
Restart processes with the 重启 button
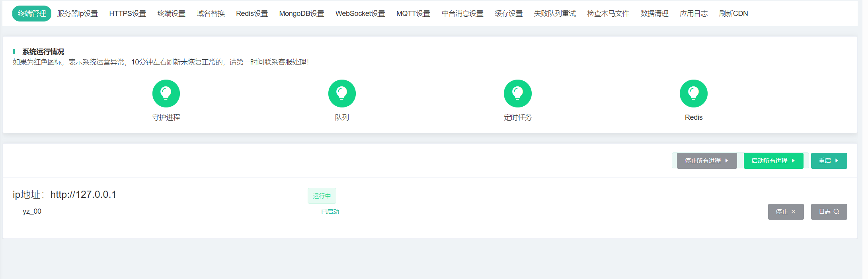829,161
